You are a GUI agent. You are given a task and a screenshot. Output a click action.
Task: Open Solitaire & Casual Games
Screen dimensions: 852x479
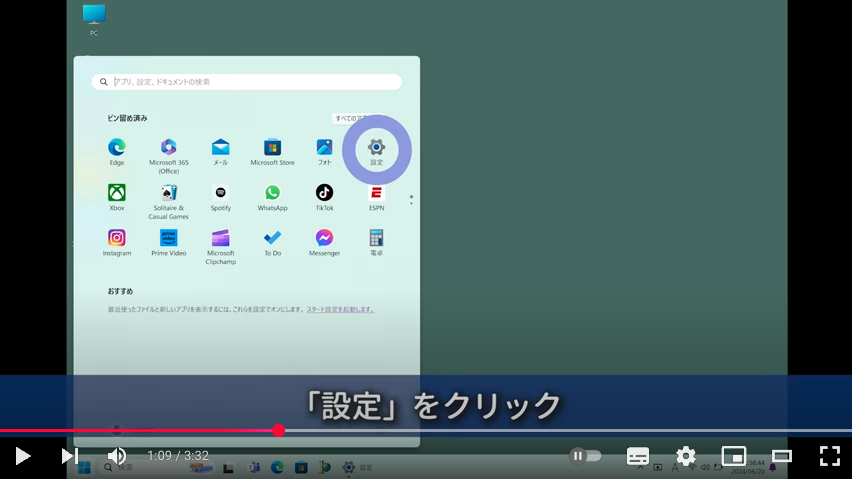coord(168,201)
